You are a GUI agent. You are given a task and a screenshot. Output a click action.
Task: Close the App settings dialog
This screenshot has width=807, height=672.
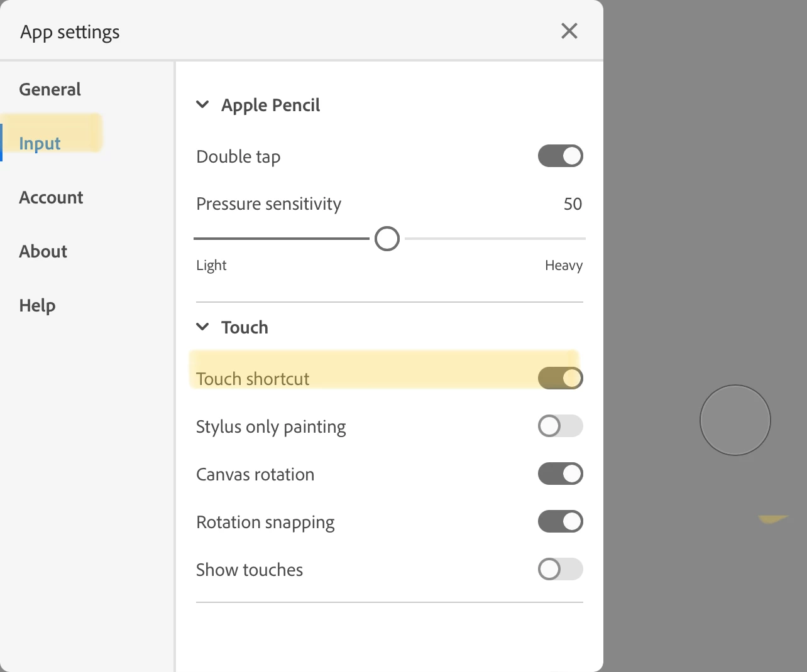(x=569, y=31)
